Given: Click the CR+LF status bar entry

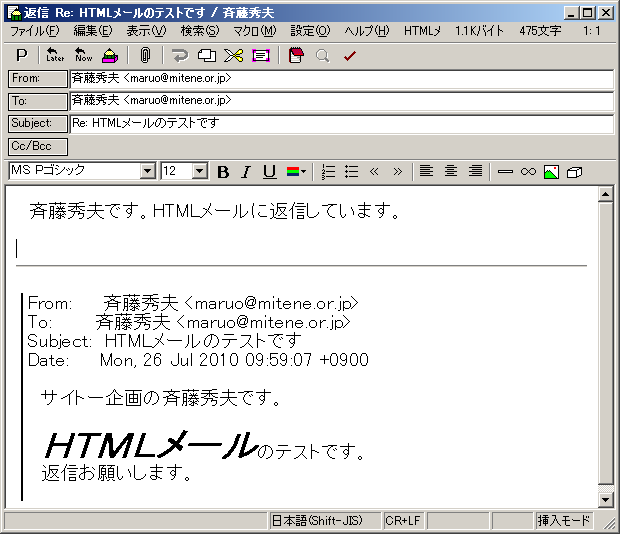Looking at the screenshot, I should [403, 521].
